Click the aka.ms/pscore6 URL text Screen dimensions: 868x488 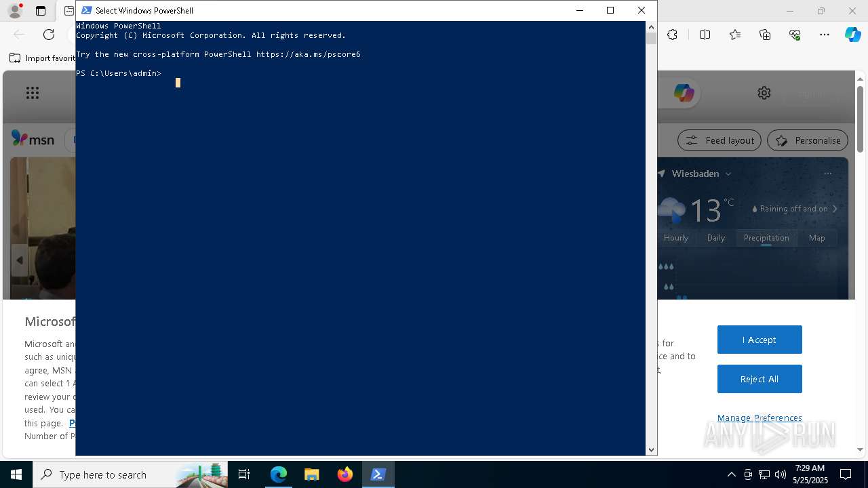(308, 54)
